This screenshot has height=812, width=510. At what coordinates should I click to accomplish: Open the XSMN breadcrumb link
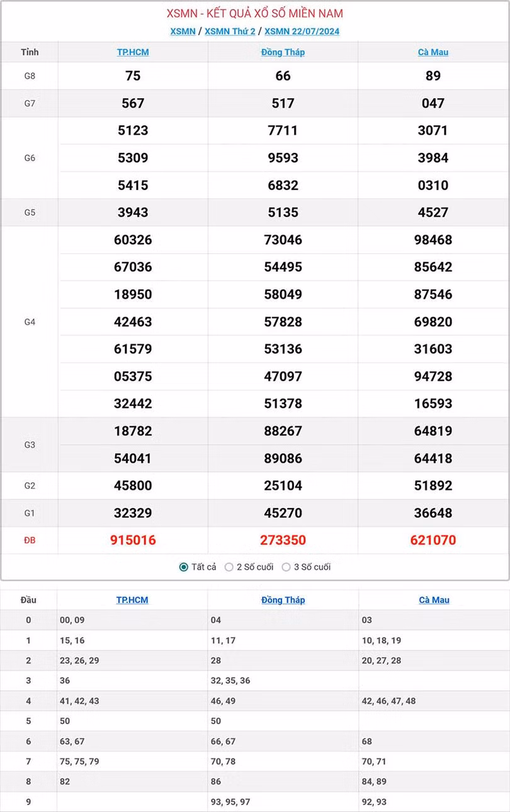tap(183, 31)
